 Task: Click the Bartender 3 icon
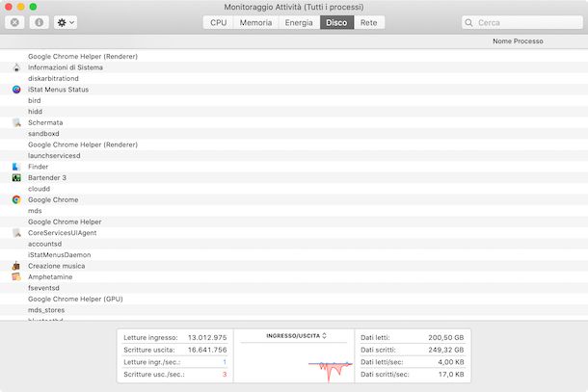pyautogui.click(x=16, y=177)
